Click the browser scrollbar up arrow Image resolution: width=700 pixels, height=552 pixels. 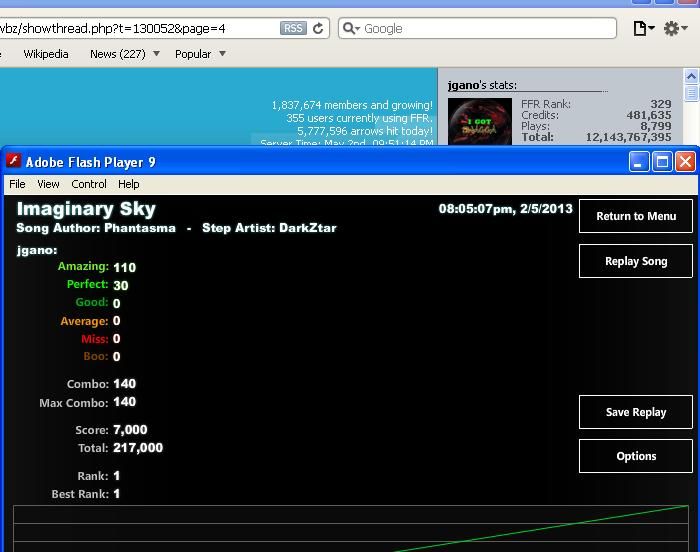click(691, 76)
